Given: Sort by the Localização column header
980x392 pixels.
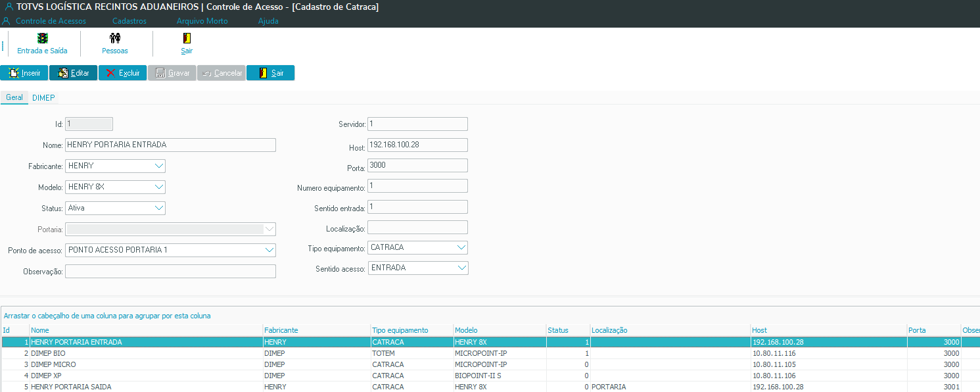Looking at the screenshot, I should pyautogui.click(x=670, y=330).
